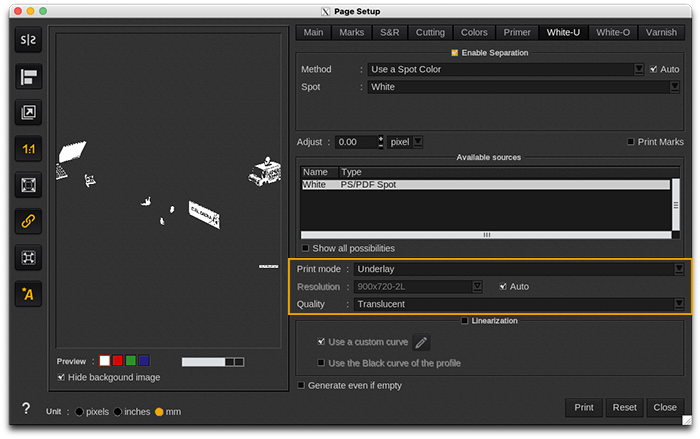Open the Varnish tab
The width and height of the screenshot is (700, 439).
(661, 32)
